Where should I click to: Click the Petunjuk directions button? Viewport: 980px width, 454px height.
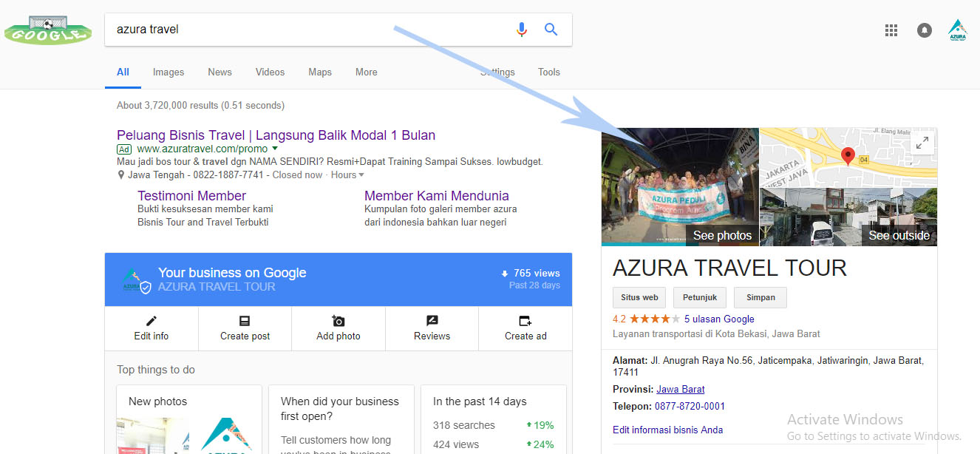tap(700, 297)
